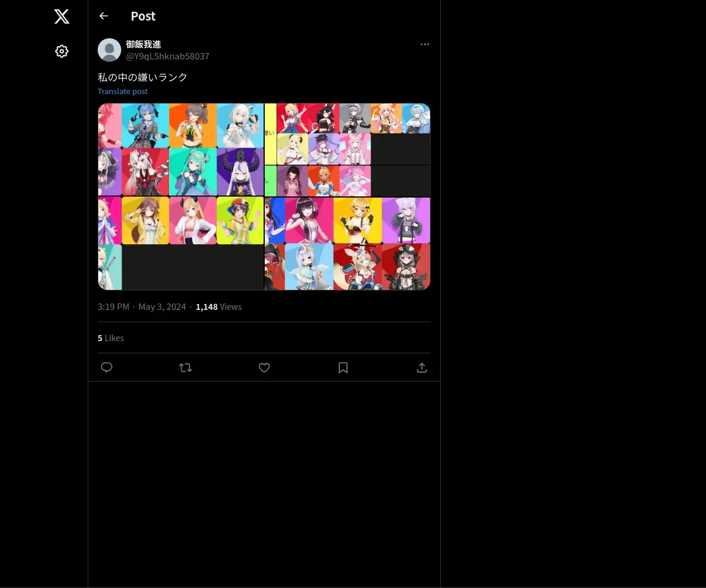Click Translate post link

(x=122, y=91)
